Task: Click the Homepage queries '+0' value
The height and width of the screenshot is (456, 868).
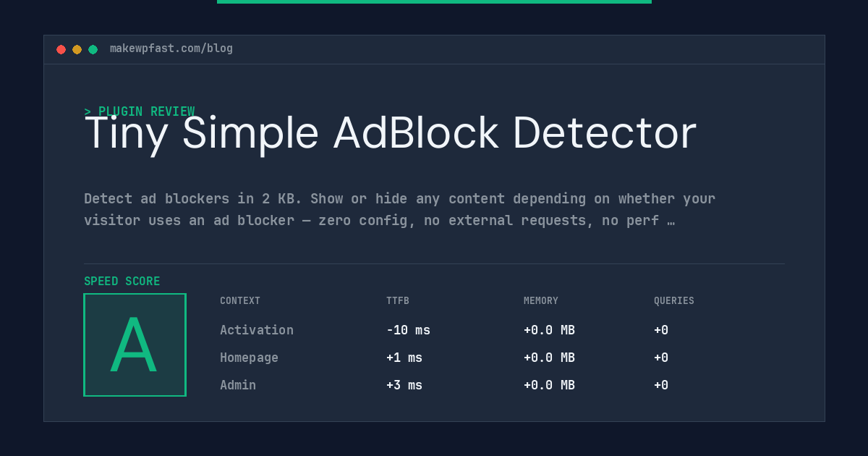Action: (661, 358)
